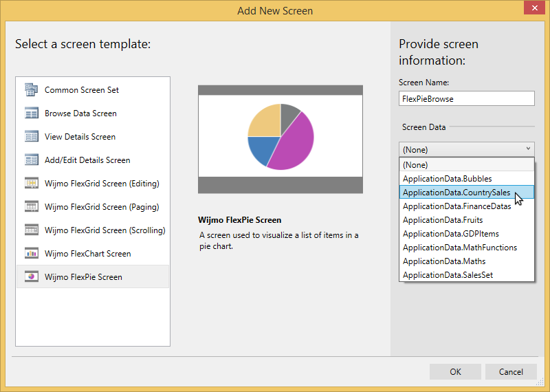The image size is (550, 392).
Task: Pick ApplicationData.Bubbles in the dropdown
Action: 447,179
